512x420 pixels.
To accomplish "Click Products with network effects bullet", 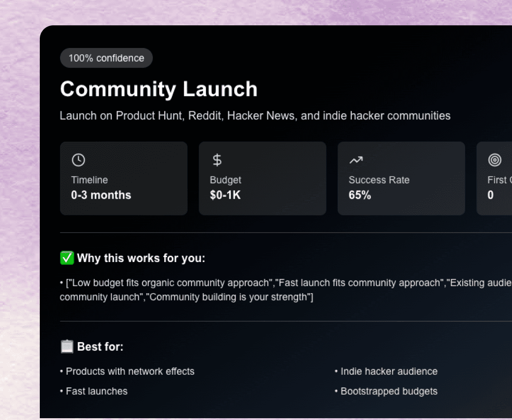I will point(130,371).
